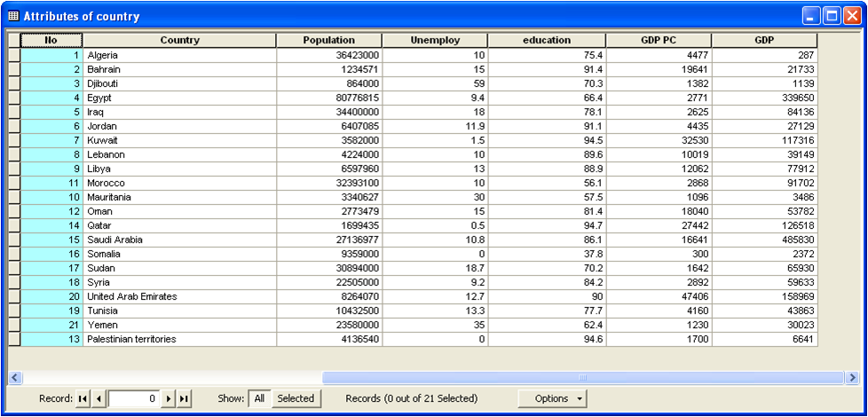868x417 pixels.
Task: Select the Population column header
Action: (329, 41)
